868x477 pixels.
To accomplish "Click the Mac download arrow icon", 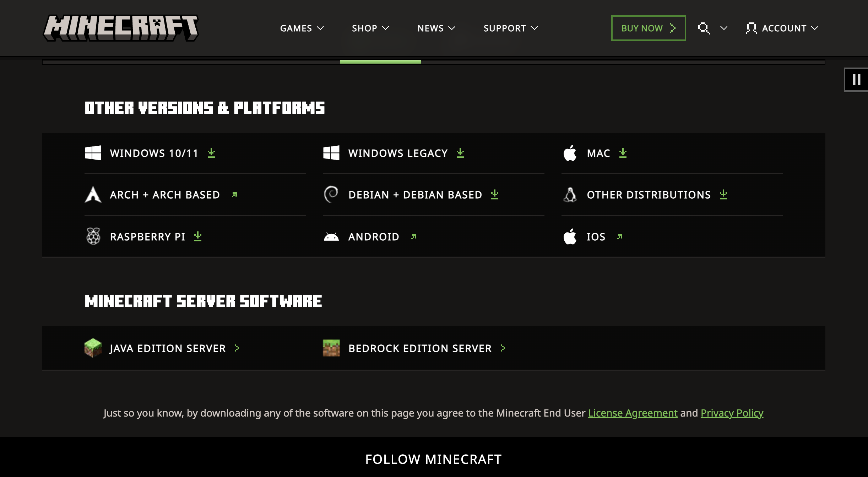I will click(x=623, y=153).
